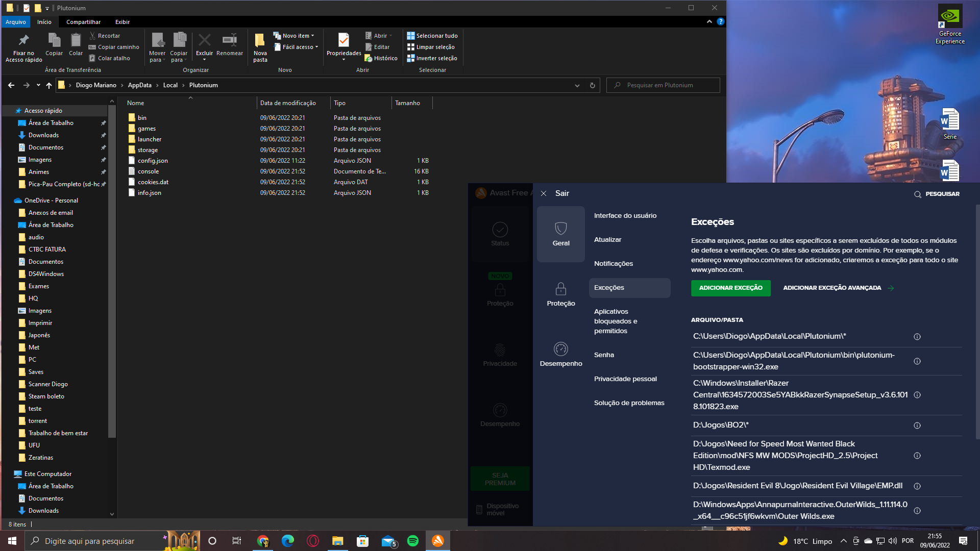Switch to the Exibir ribbon tab
980x551 pixels.
click(x=122, y=22)
